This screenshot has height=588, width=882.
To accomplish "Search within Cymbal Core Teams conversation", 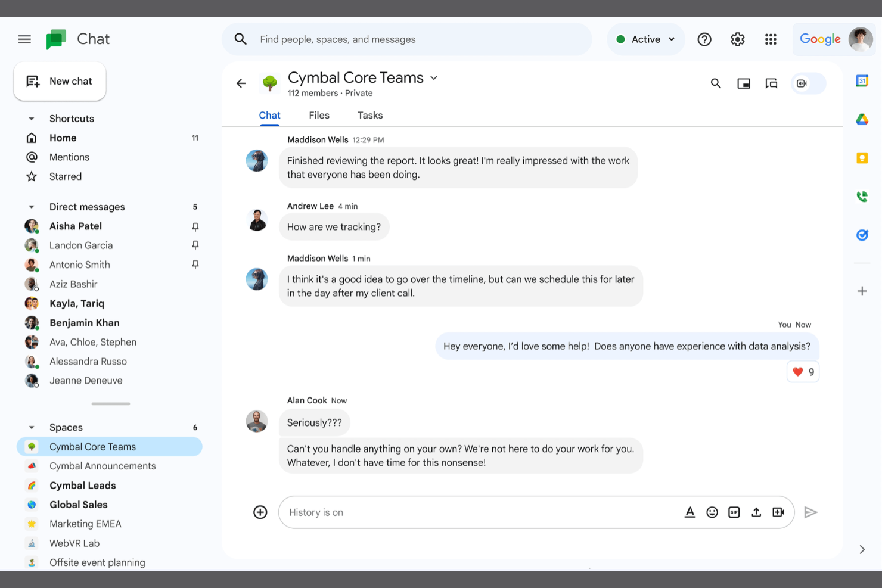I will pyautogui.click(x=715, y=83).
